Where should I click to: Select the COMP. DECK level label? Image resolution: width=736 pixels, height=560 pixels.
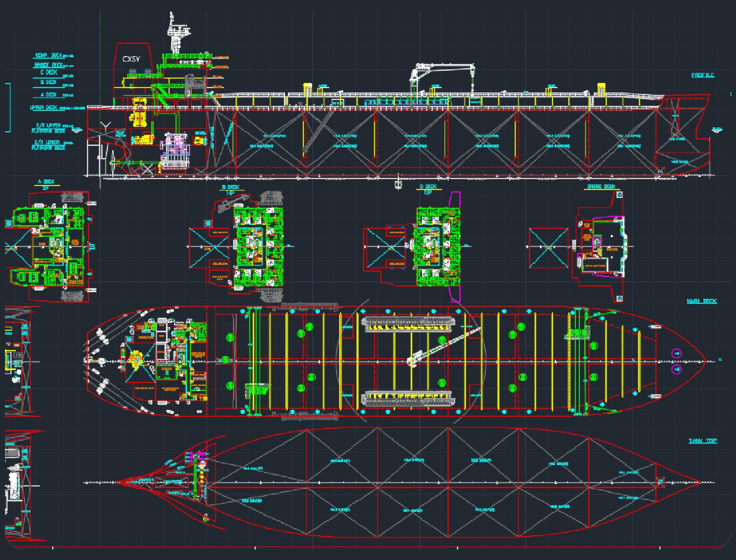[49, 56]
